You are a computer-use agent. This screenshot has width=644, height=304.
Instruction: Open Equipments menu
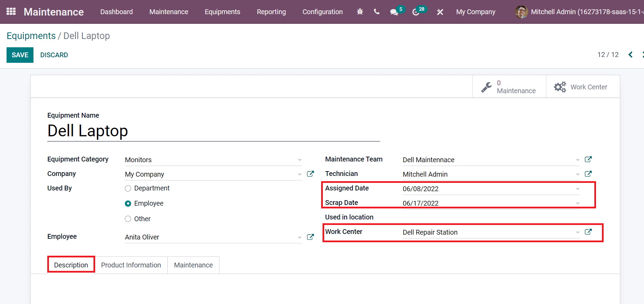click(x=222, y=12)
